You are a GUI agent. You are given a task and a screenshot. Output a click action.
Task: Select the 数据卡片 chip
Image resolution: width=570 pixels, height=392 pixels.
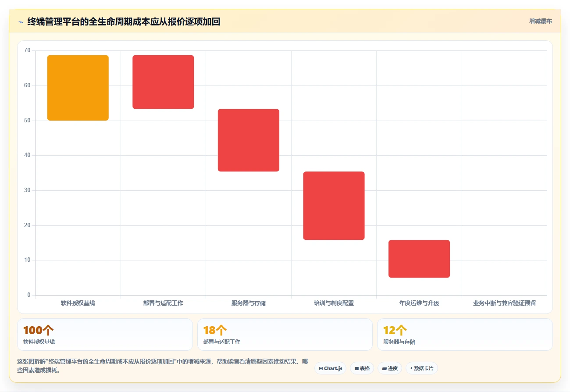tap(421, 368)
